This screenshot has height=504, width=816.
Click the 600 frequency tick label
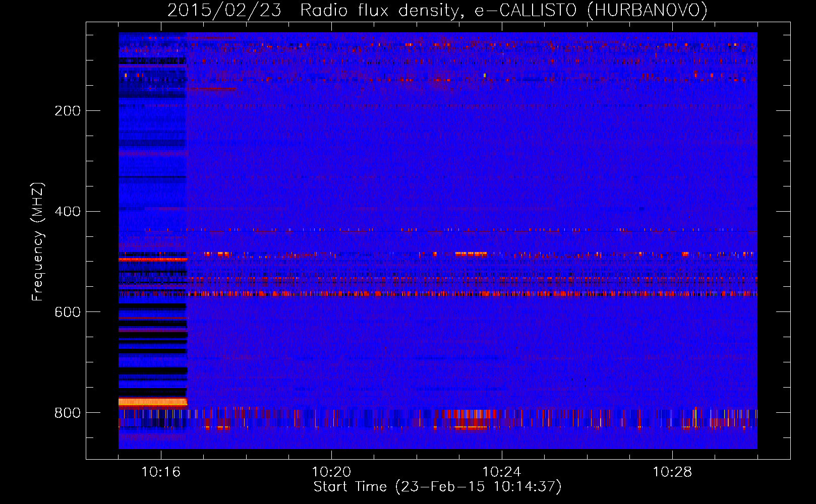pos(68,312)
